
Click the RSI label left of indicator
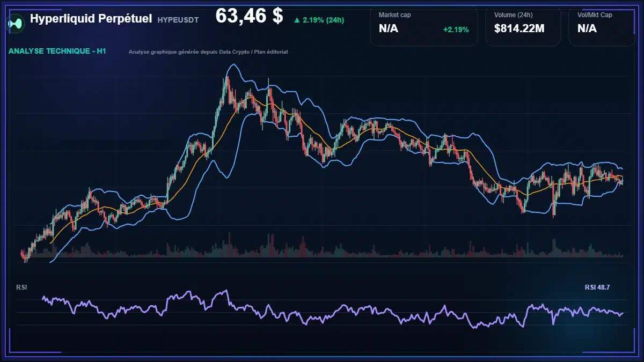click(21, 287)
